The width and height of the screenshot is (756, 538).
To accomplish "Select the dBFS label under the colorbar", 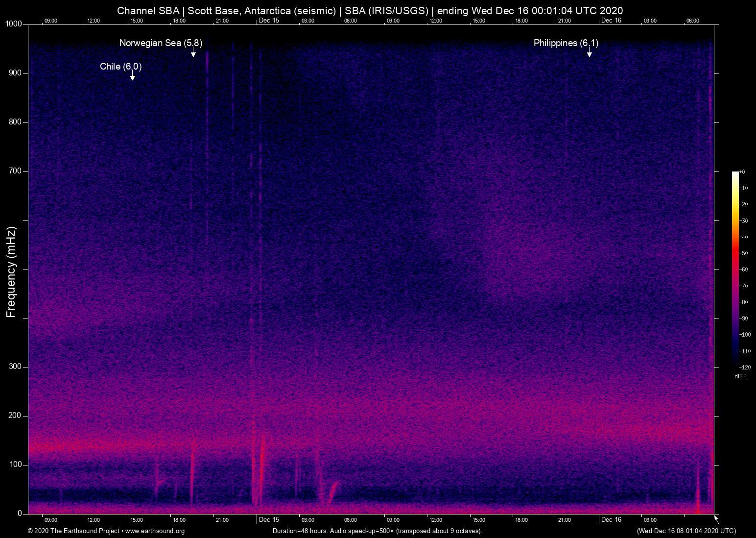I will point(741,376).
